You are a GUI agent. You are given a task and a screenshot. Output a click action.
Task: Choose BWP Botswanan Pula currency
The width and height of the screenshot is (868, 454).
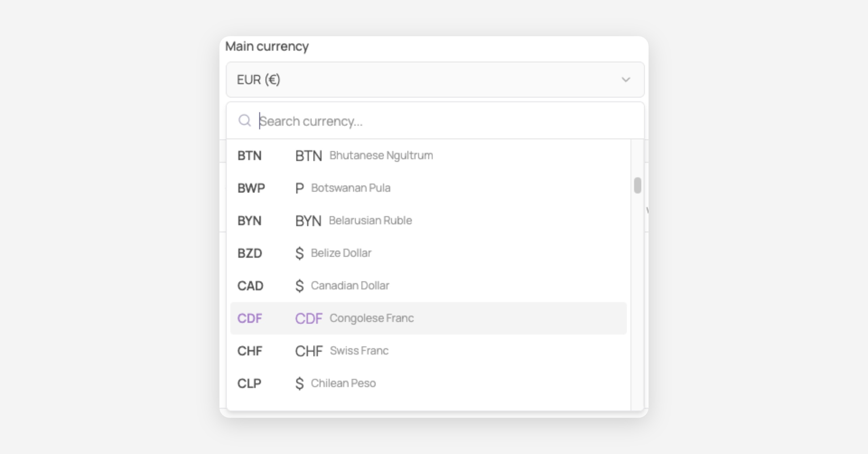click(x=428, y=188)
